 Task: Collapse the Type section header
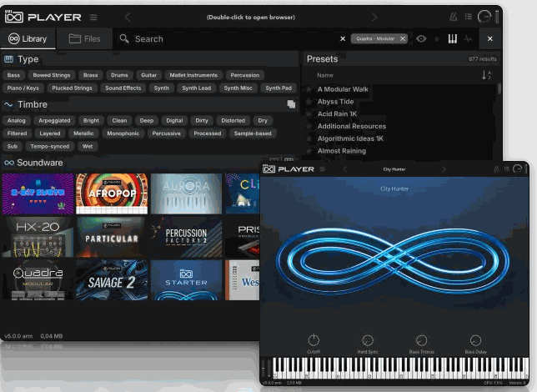pyautogui.click(x=150, y=59)
